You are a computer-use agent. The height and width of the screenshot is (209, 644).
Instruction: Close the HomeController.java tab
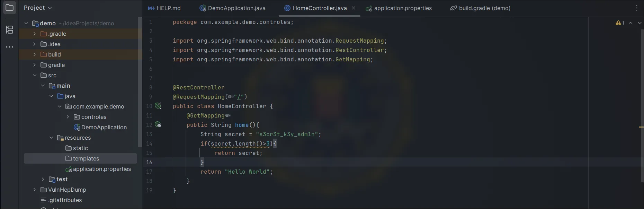[x=354, y=8]
